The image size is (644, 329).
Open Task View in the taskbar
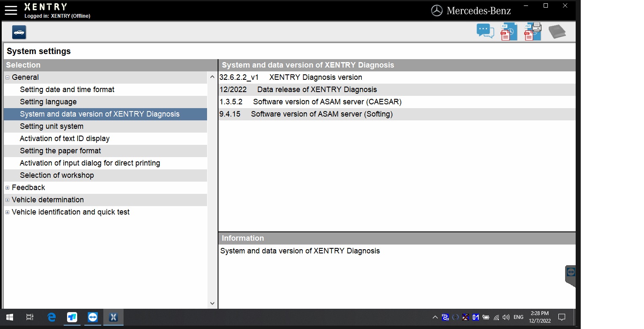pyautogui.click(x=30, y=317)
